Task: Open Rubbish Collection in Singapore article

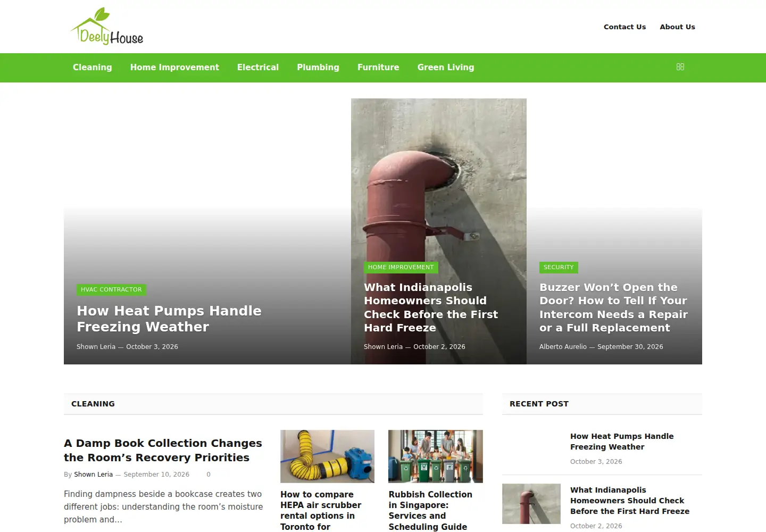Action: [x=430, y=510]
